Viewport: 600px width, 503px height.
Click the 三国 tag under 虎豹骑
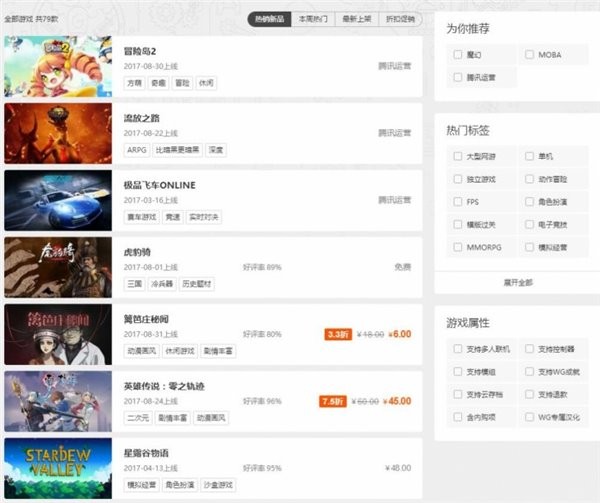coord(134,284)
